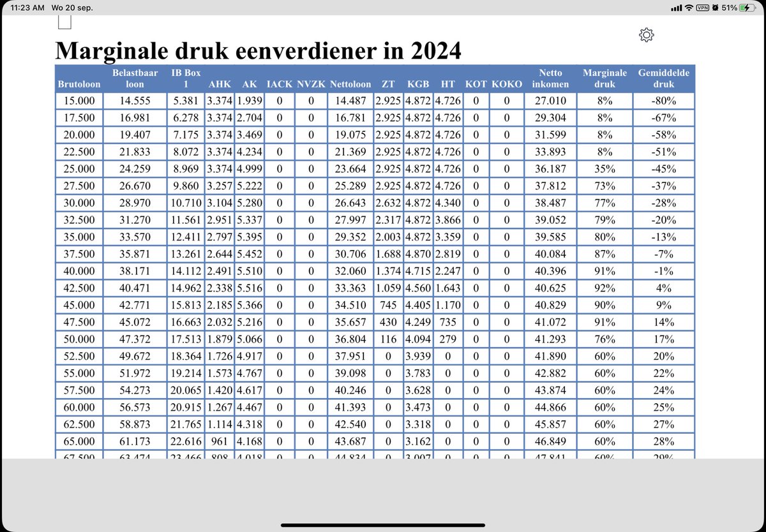This screenshot has height=532, width=766.
Task: Select the 'IB Box 1' column header
Action: tap(186, 78)
